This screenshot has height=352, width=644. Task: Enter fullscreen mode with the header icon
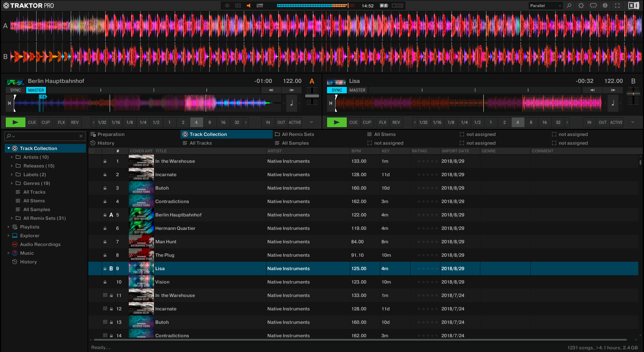(x=617, y=6)
